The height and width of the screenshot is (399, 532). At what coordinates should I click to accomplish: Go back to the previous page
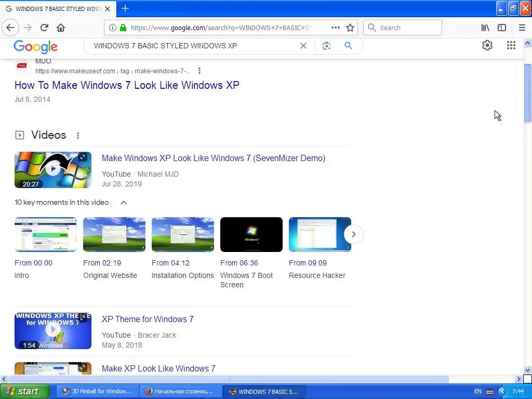pyautogui.click(x=10, y=28)
